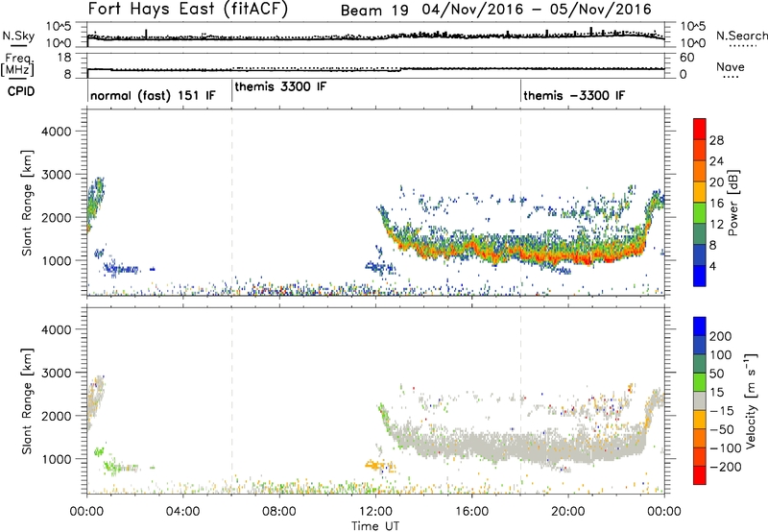Click the '4' tick on the Power colorbar
Screen dimensions: 768x532
click(x=713, y=266)
